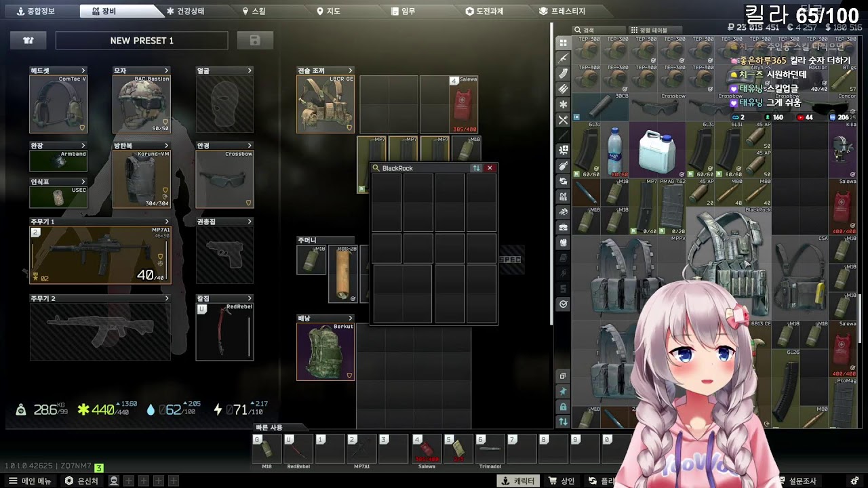This screenshot has height=488, width=868.
Task: Filter stash by weapons rifle icon
Action: point(563,58)
